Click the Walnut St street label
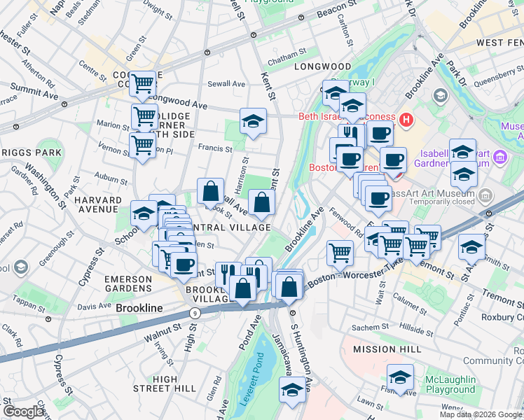524x420 pixels. 163,332
